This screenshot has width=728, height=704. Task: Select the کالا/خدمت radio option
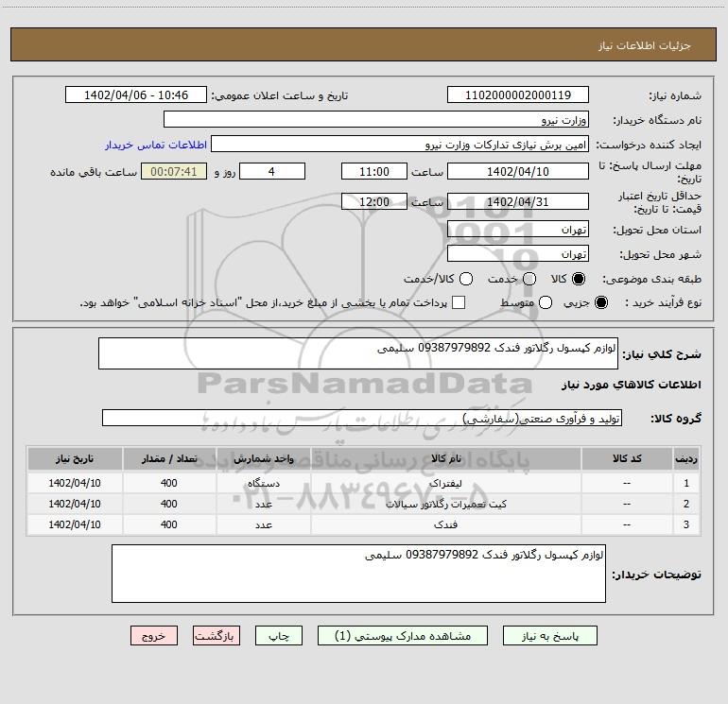(x=466, y=279)
